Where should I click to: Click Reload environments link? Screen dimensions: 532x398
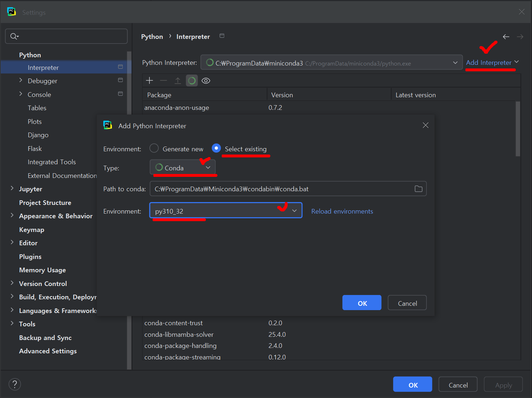click(342, 211)
